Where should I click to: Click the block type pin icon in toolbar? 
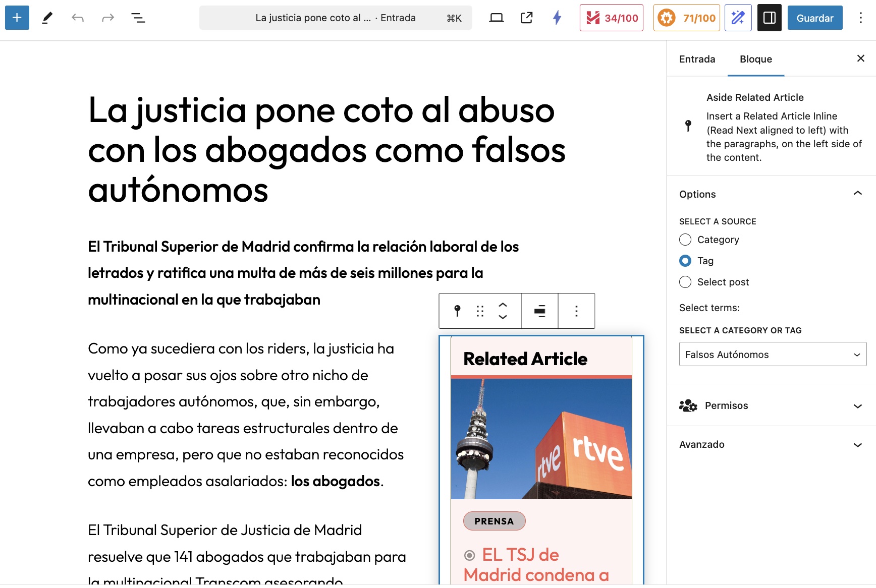tap(457, 311)
